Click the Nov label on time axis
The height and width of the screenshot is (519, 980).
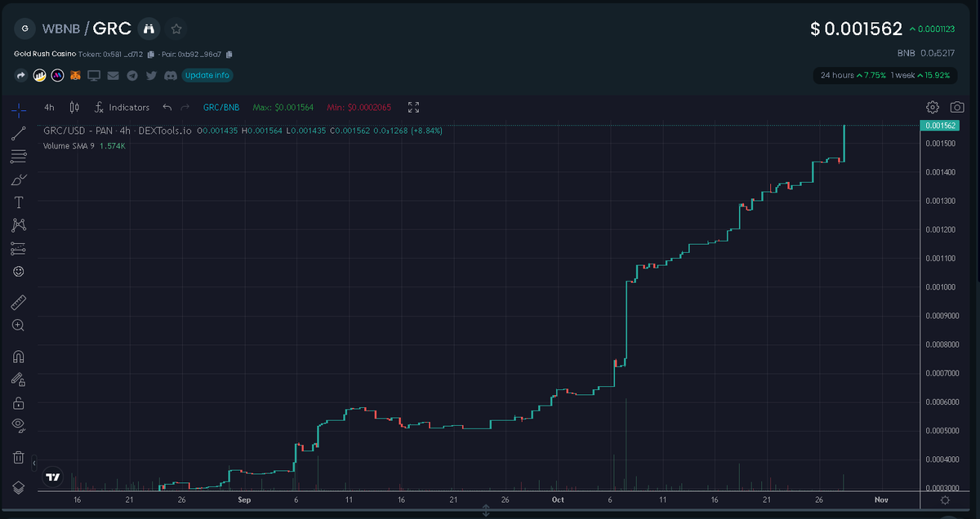click(x=881, y=499)
